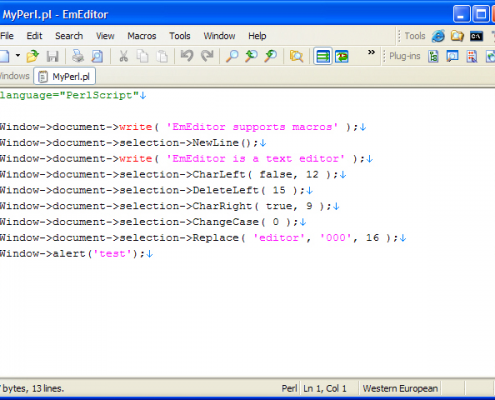
Task: Click the Find in Files icon
Action: 296,56
